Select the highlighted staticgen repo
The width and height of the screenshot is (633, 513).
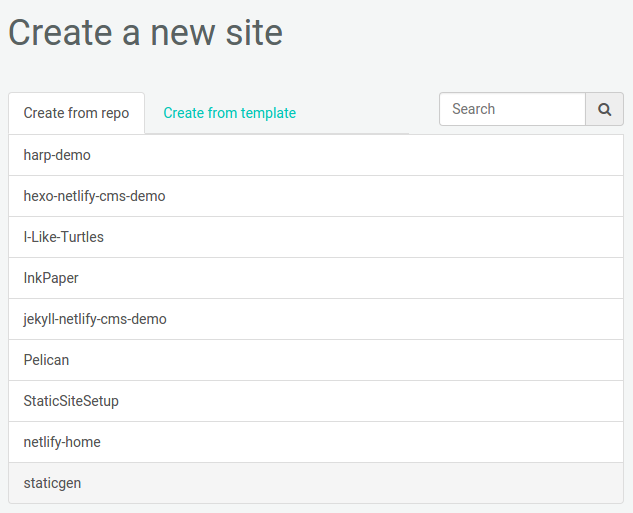click(52, 483)
